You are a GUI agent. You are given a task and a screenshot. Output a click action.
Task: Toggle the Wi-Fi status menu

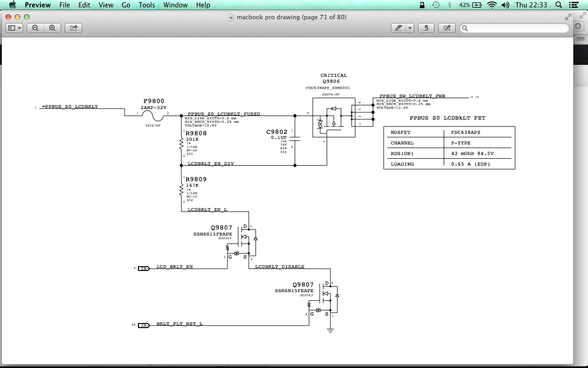492,5
